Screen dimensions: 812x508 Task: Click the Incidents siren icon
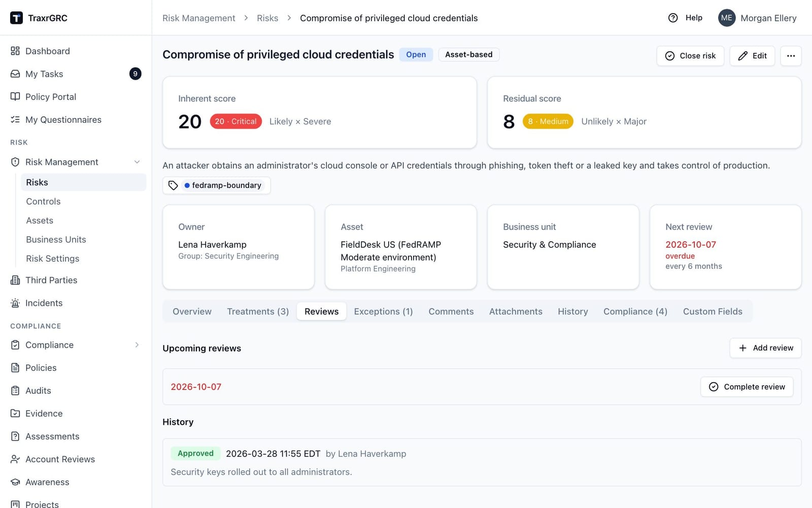pos(15,303)
